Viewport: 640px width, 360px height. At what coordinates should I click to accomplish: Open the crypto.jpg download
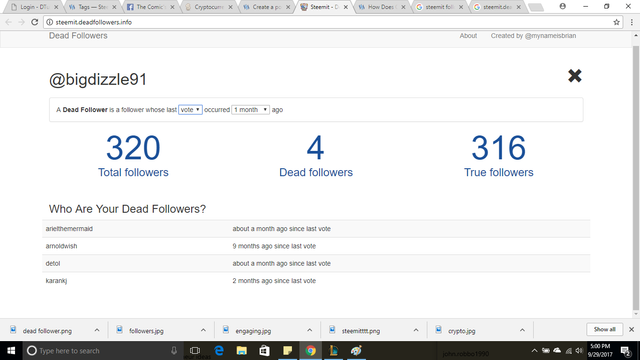pos(462,331)
